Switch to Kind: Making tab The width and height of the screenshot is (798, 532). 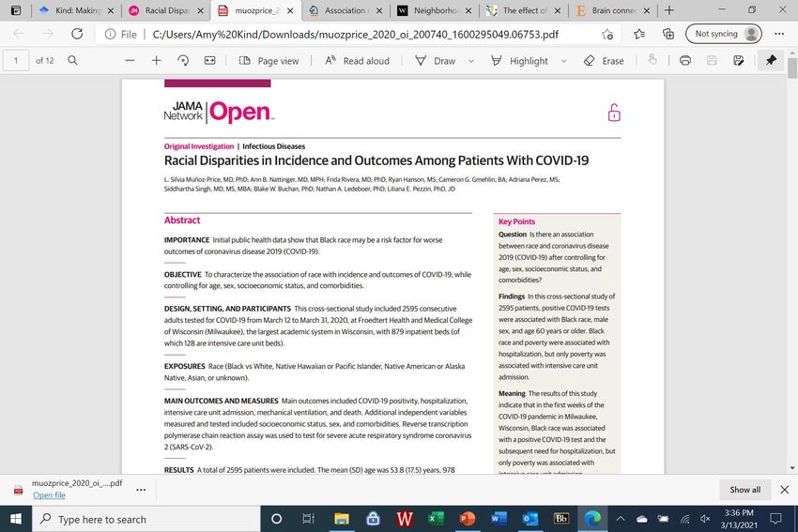point(78,10)
